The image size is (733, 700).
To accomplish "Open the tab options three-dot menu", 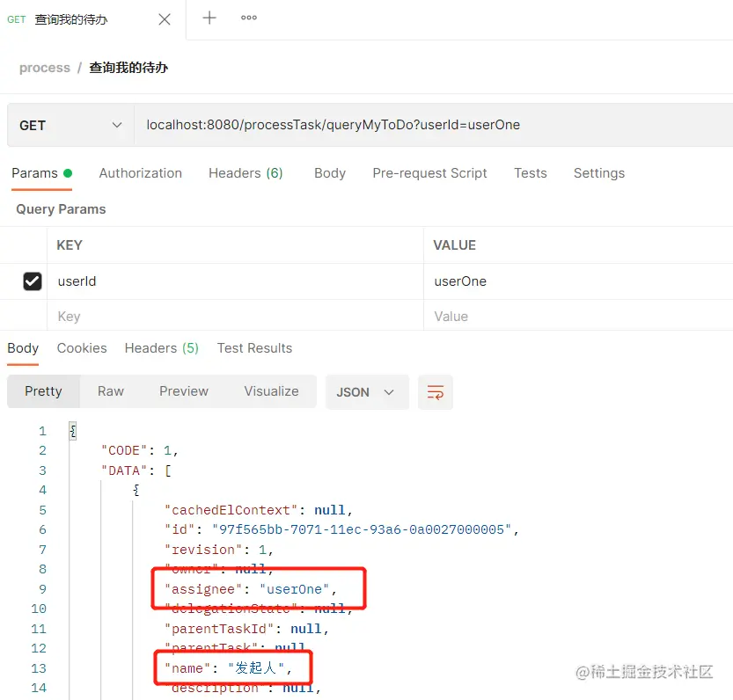I will click(x=249, y=18).
